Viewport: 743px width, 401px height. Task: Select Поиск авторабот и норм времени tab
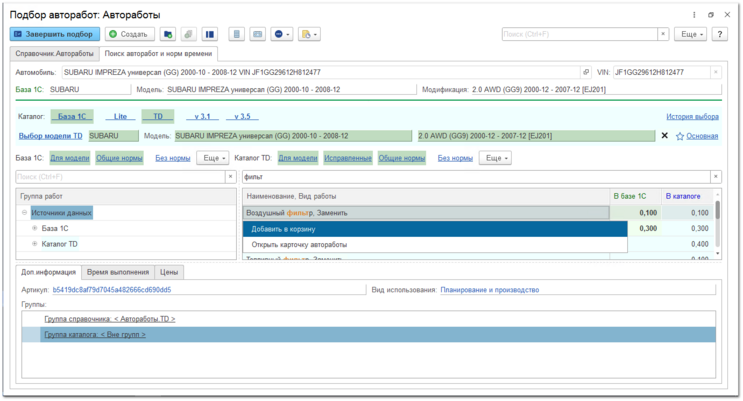pyautogui.click(x=158, y=54)
